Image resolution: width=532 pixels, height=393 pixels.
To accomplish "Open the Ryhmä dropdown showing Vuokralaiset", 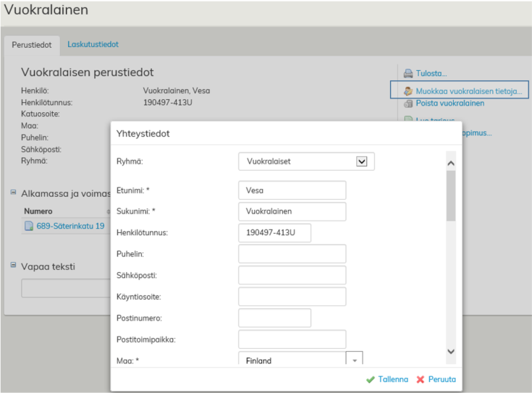I will pyautogui.click(x=362, y=162).
